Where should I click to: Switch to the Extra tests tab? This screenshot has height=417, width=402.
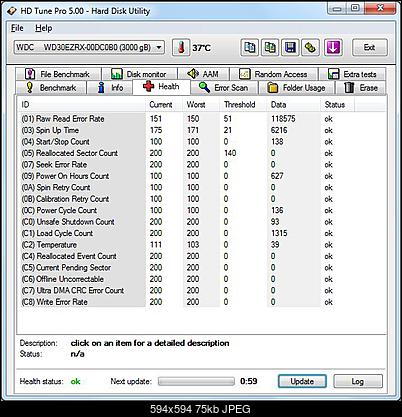[x=352, y=74]
